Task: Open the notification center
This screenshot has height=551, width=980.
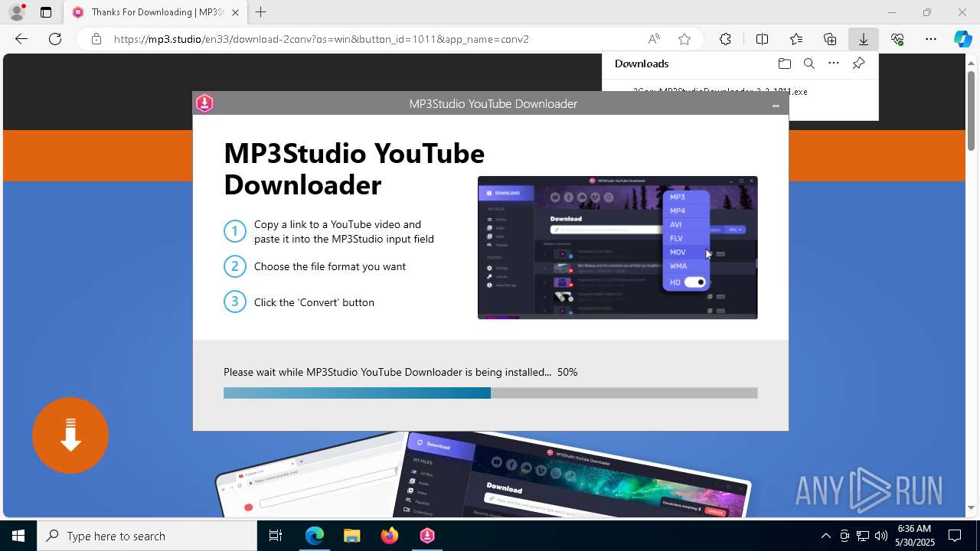Action: [955, 536]
